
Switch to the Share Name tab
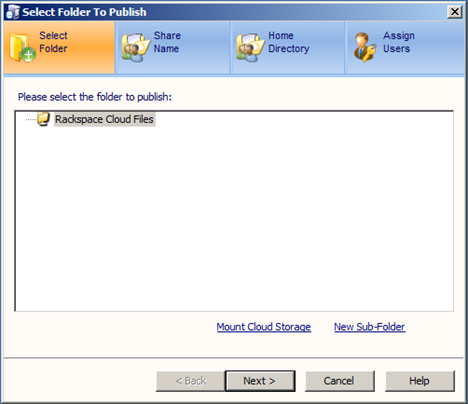point(173,48)
